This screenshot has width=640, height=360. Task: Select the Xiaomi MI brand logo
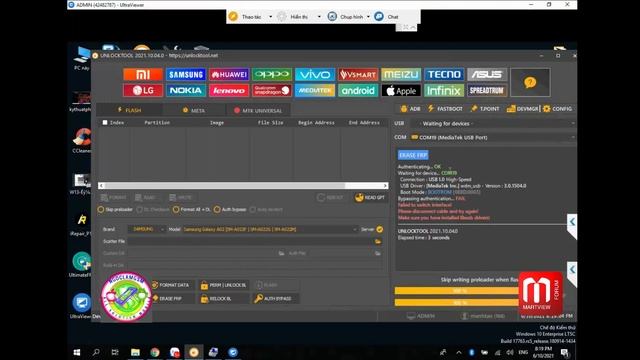coord(143,74)
